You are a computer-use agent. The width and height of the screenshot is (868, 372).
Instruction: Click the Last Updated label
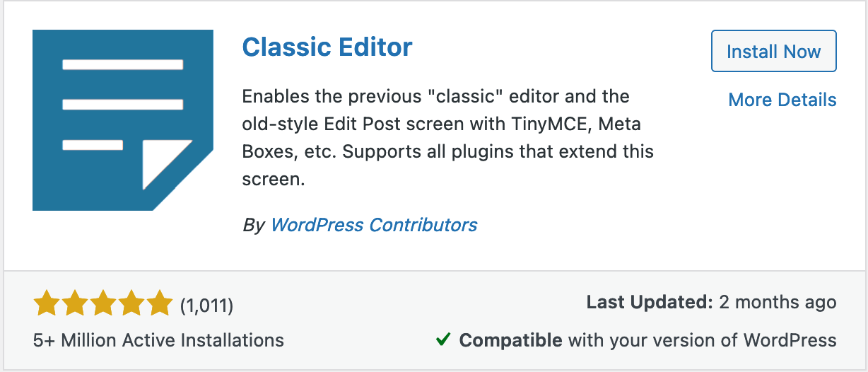point(649,303)
